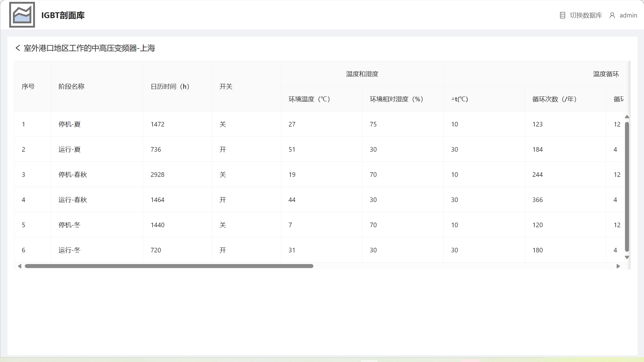Click the vertical scrollbar down arrow
644x362 pixels.
pos(627,257)
